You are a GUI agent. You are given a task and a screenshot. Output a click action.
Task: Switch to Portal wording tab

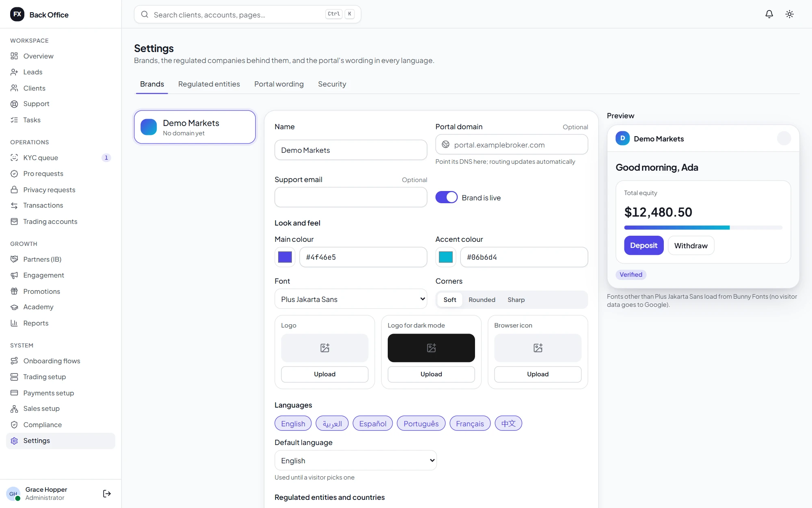(279, 84)
